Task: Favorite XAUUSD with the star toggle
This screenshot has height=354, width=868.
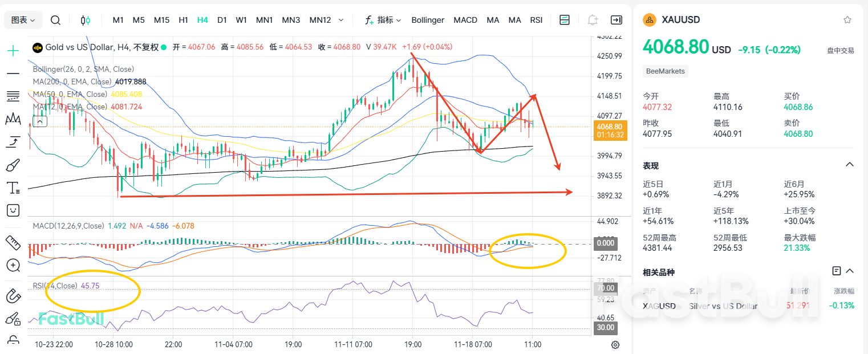Action: [847, 19]
